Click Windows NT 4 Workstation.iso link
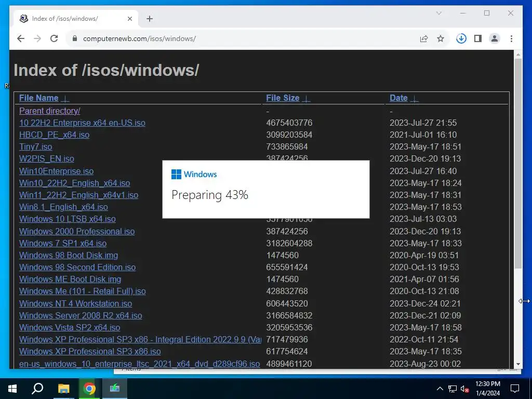The image size is (532, 399). (76, 303)
